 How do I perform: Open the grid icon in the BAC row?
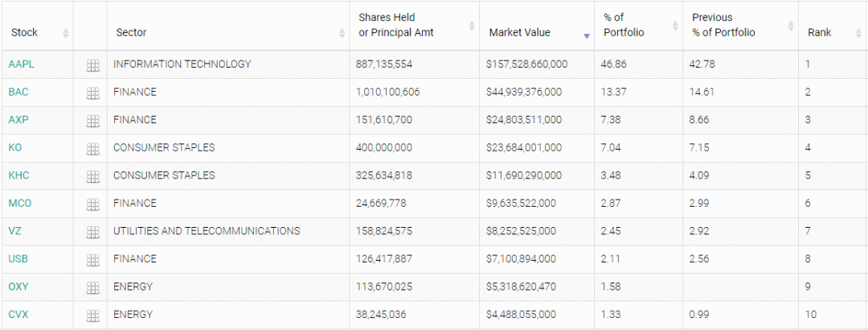click(x=93, y=93)
